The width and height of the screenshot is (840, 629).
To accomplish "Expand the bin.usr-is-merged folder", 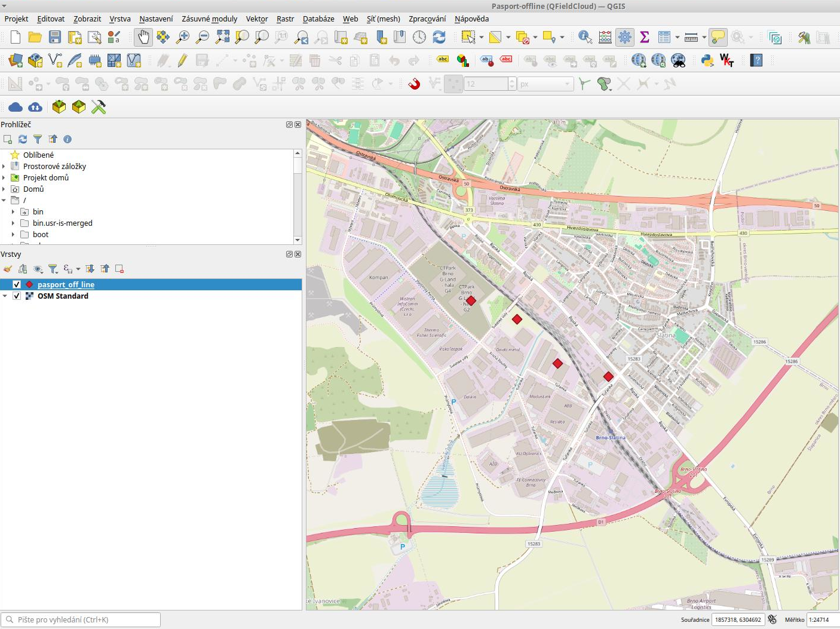I will pyautogui.click(x=13, y=223).
